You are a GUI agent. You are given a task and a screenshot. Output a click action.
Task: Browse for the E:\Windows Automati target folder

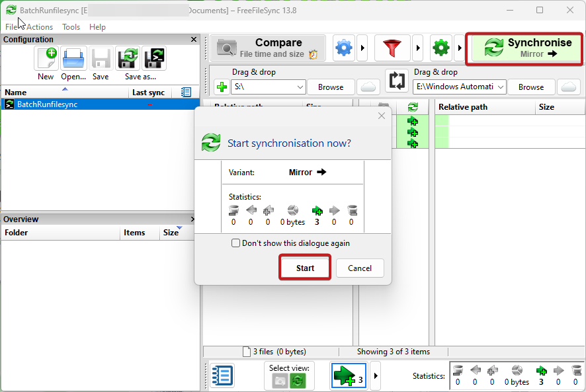click(530, 87)
